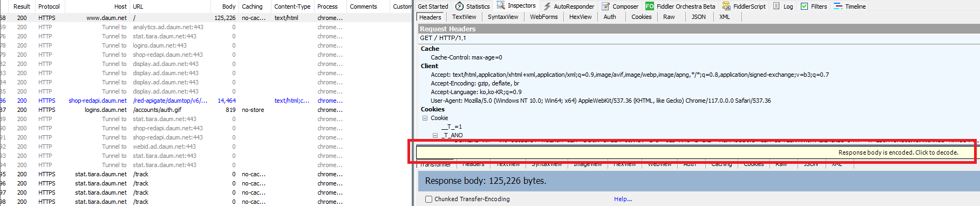Collapse the Cookie node in headers
The image size is (980, 206).
tap(425, 118)
